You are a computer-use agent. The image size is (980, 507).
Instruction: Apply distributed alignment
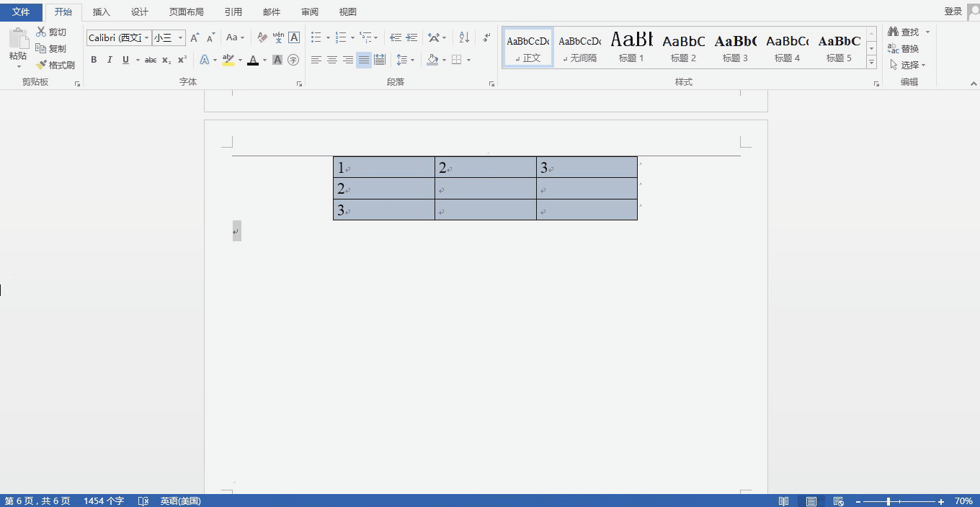point(380,60)
